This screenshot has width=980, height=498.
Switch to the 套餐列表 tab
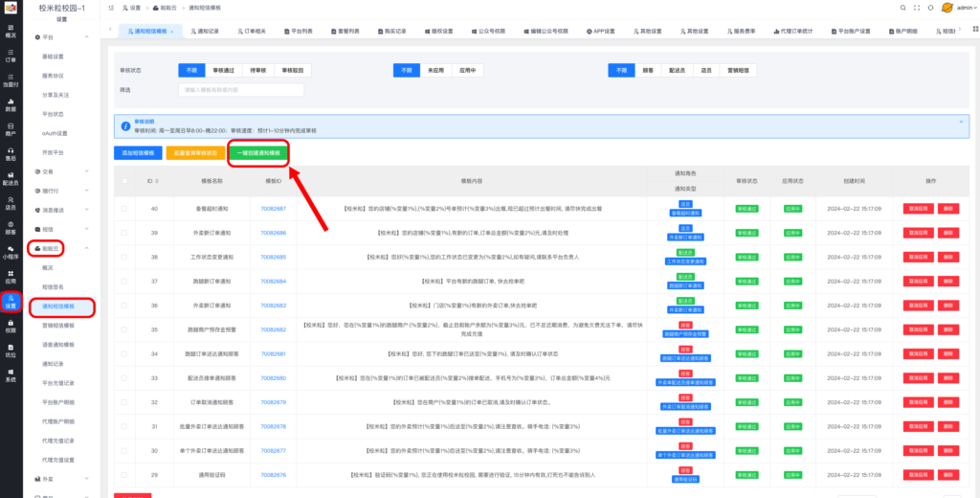point(345,32)
